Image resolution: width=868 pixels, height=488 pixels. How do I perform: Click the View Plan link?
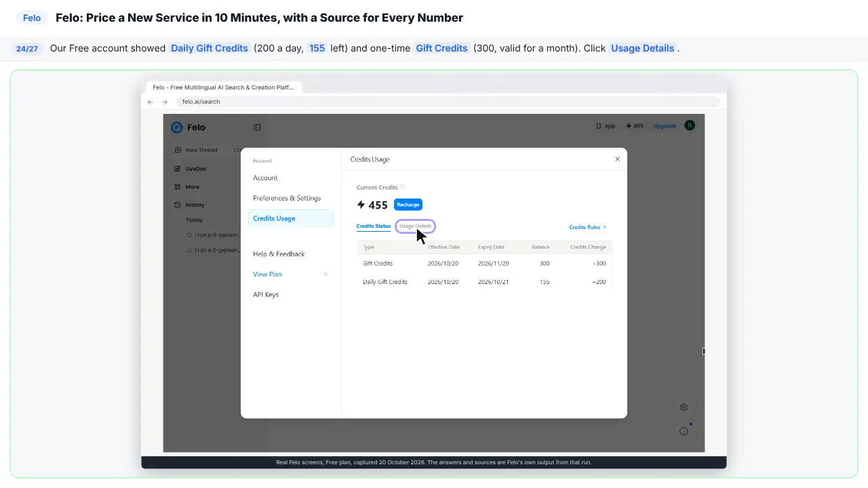267,274
